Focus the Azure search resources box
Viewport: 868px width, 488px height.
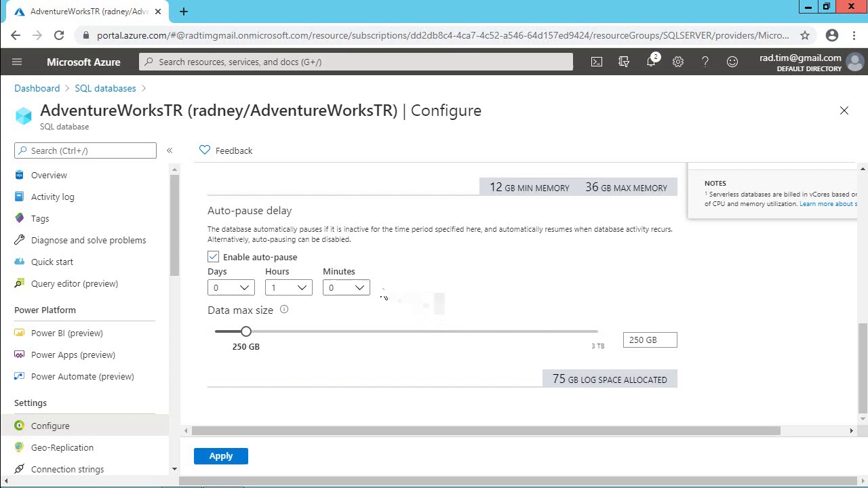tap(356, 62)
